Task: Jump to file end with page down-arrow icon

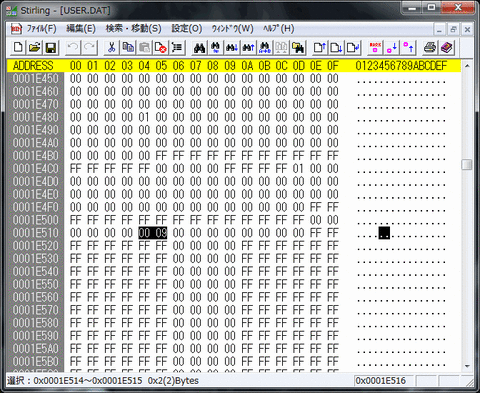Action: (x=336, y=48)
